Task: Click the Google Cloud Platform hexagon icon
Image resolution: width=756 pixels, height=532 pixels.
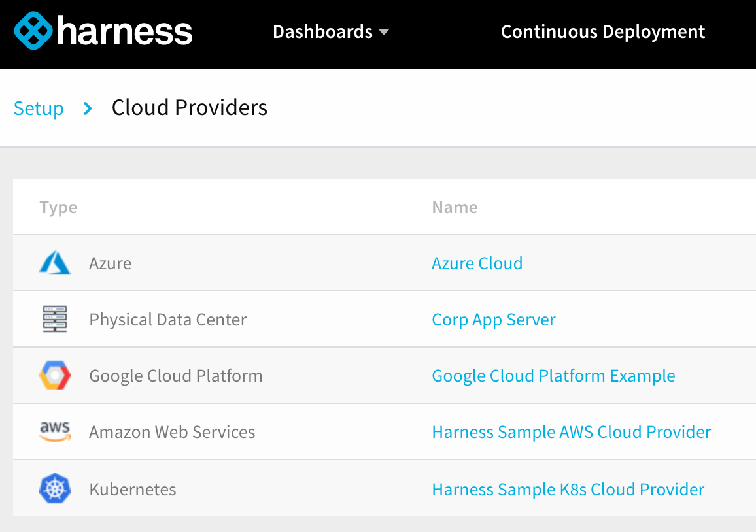Action: coord(55,375)
